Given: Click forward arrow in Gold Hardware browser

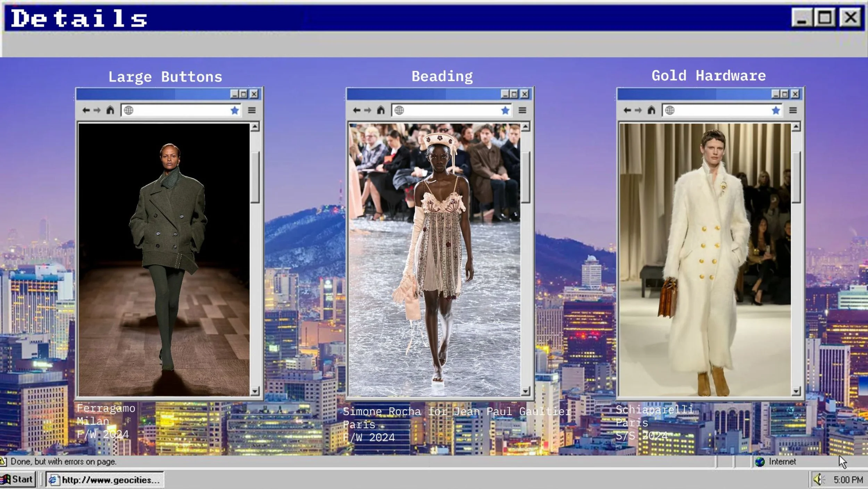Looking at the screenshot, I should (x=638, y=111).
